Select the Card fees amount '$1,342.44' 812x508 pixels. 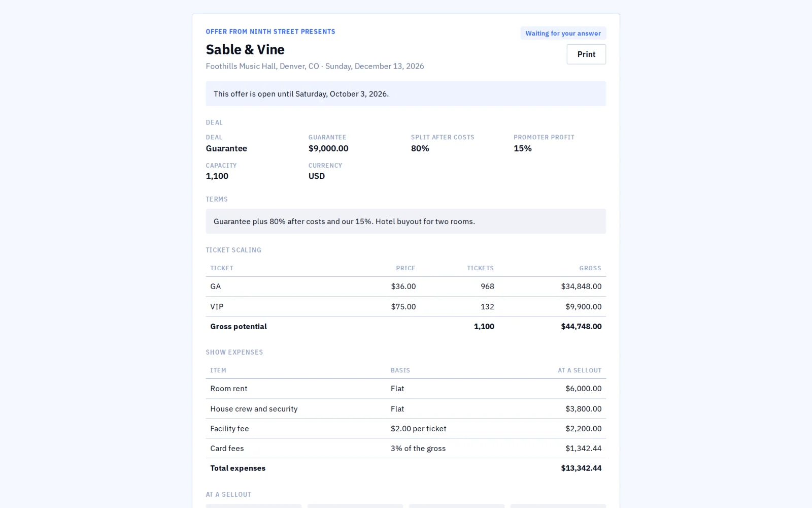(584, 449)
